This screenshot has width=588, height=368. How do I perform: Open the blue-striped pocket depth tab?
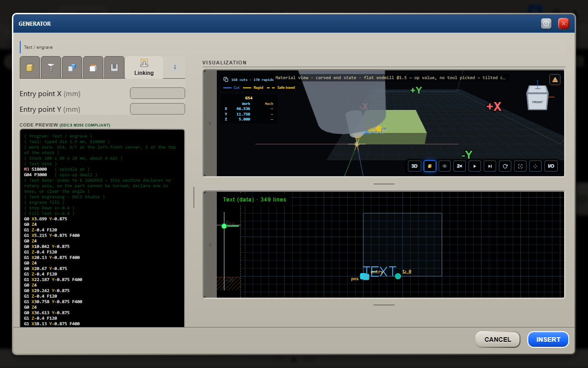coord(114,68)
